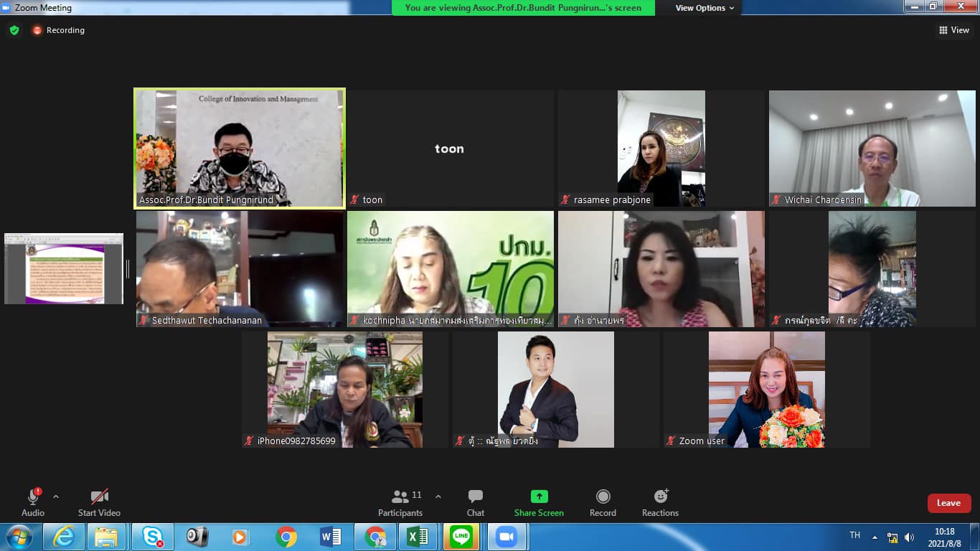The width and height of the screenshot is (980, 551).
Task: Expand the arrow next to Participants
Action: tap(438, 496)
